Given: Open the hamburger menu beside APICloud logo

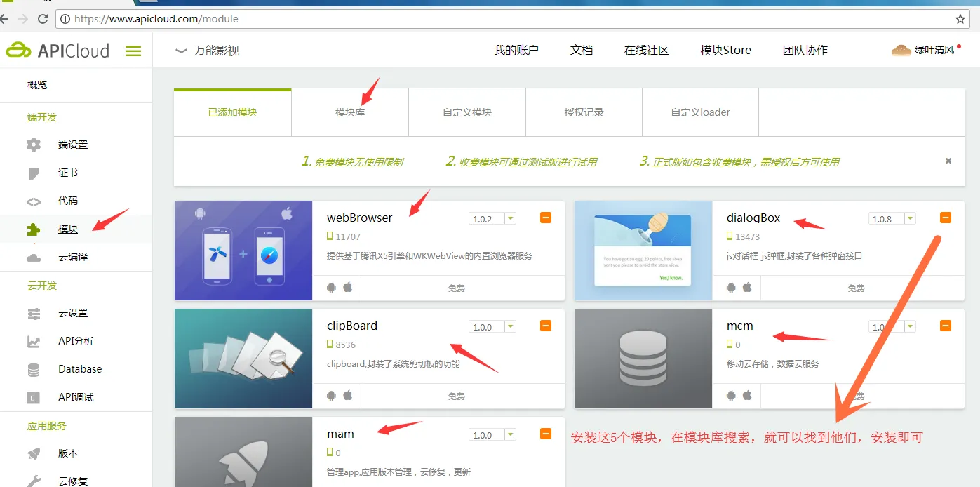Looking at the screenshot, I should (x=133, y=50).
